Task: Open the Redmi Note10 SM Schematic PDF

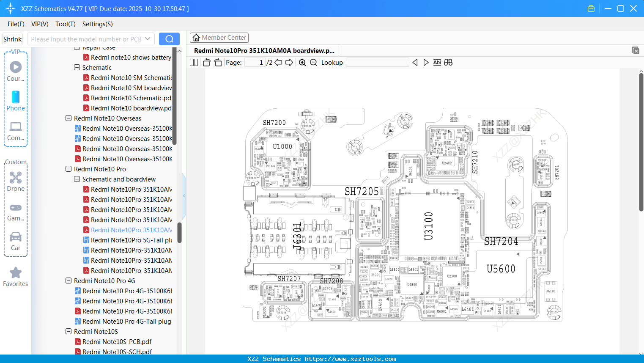Action: (131, 78)
